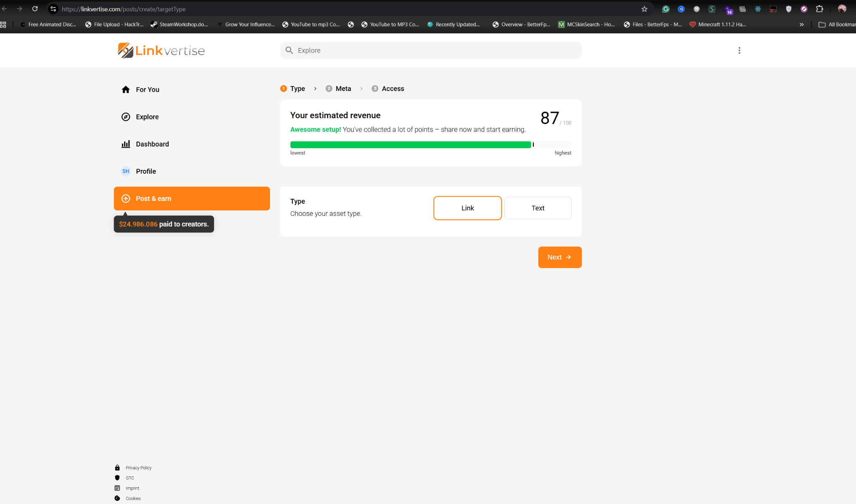Click the browser address bar URL
856x504 pixels.
click(124, 9)
